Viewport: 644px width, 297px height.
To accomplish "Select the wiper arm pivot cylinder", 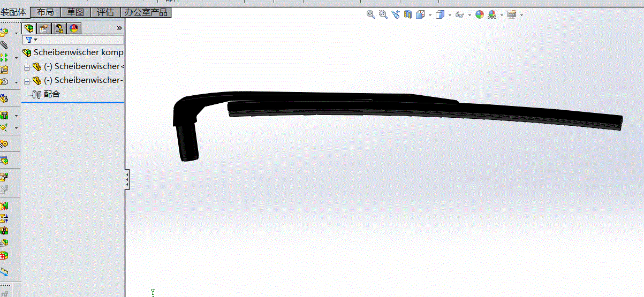I will pyautogui.click(x=187, y=142).
